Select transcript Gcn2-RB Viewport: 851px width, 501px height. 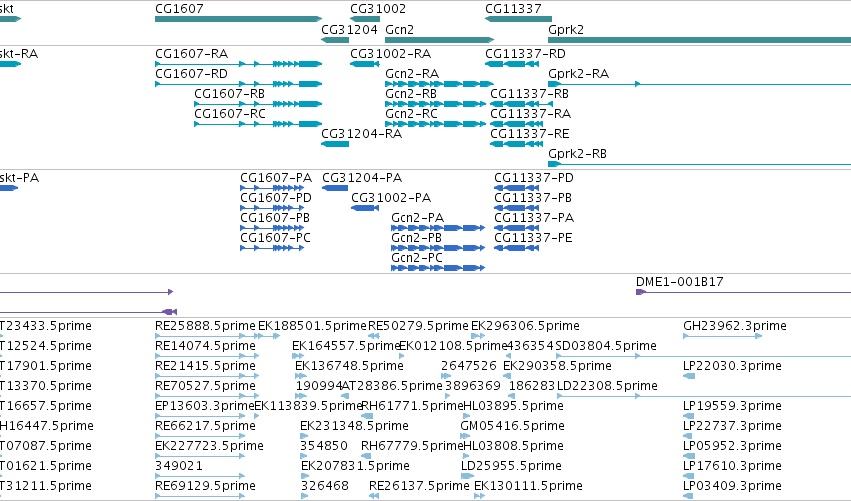point(435,104)
